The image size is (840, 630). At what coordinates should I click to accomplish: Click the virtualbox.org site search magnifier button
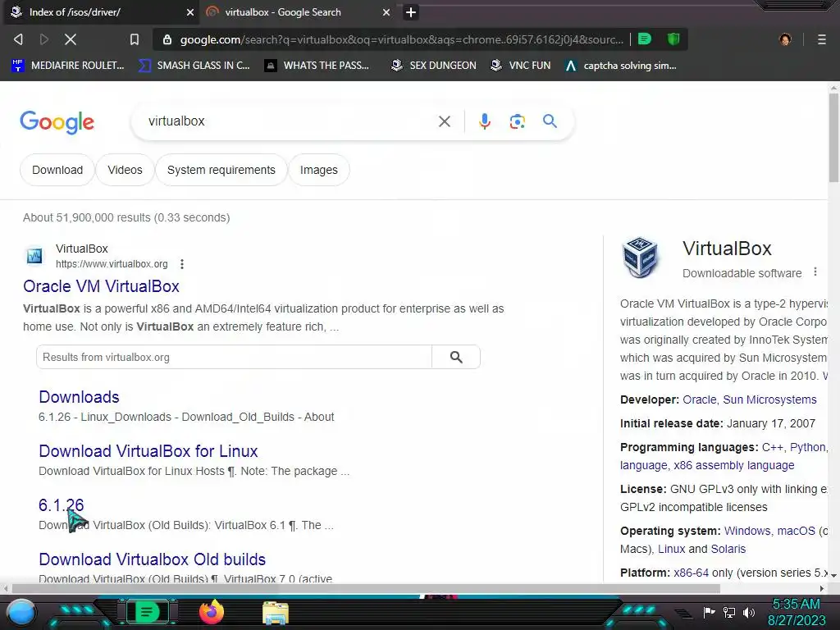(456, 358)
